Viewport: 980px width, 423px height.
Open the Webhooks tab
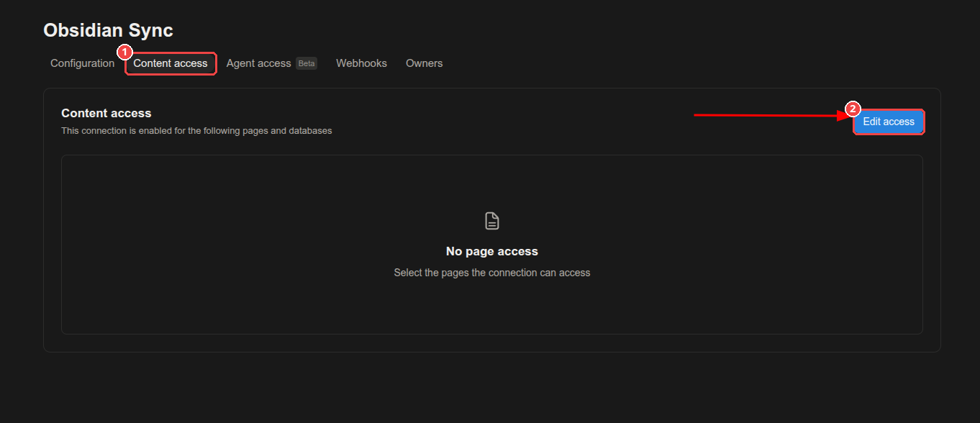click(x=361, y=63)
